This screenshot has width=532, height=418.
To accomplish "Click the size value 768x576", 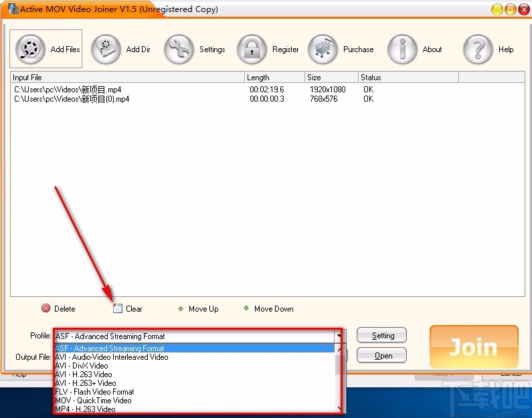I will click(x=323, y=99).
